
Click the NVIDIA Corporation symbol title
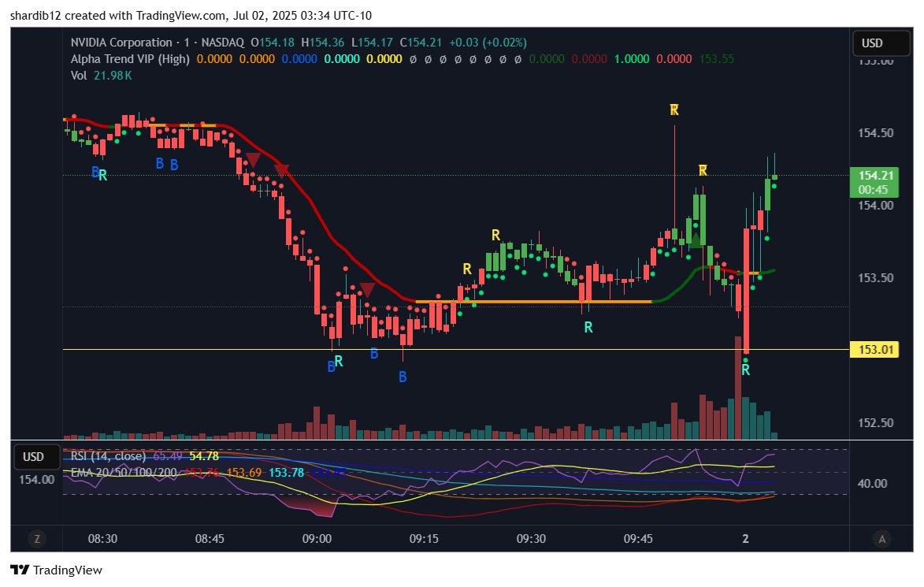(x=121, y=43)
